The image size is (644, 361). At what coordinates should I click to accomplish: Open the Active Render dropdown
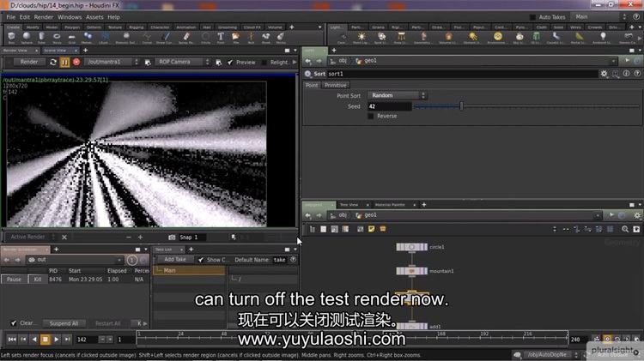[x=31, y=238]
